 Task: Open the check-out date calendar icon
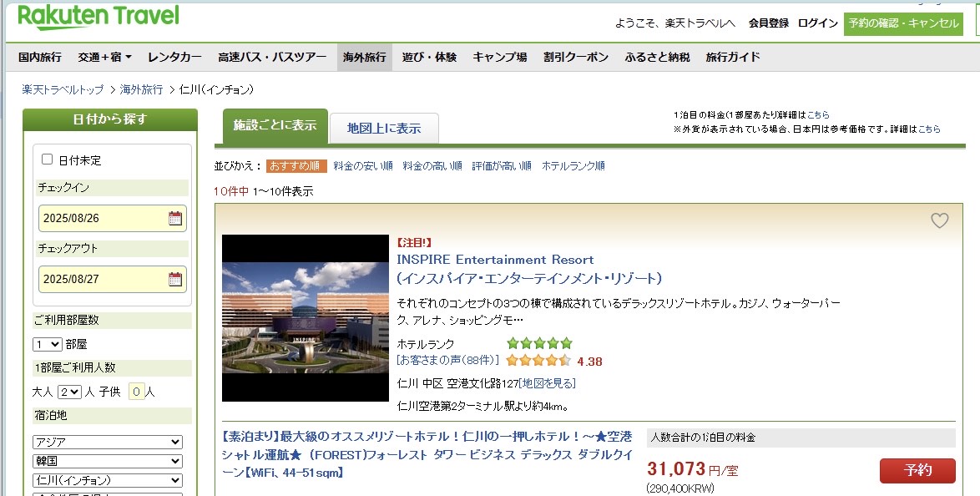pyautogui.click(x=175, y=279)
